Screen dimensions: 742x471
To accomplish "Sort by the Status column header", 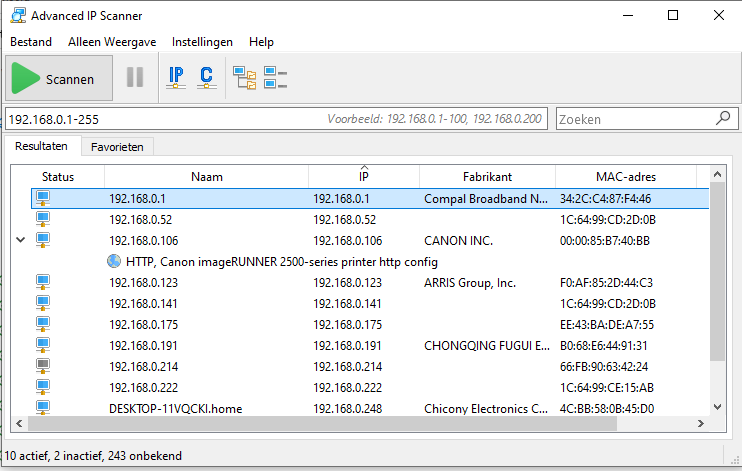I will coord(58,177).
